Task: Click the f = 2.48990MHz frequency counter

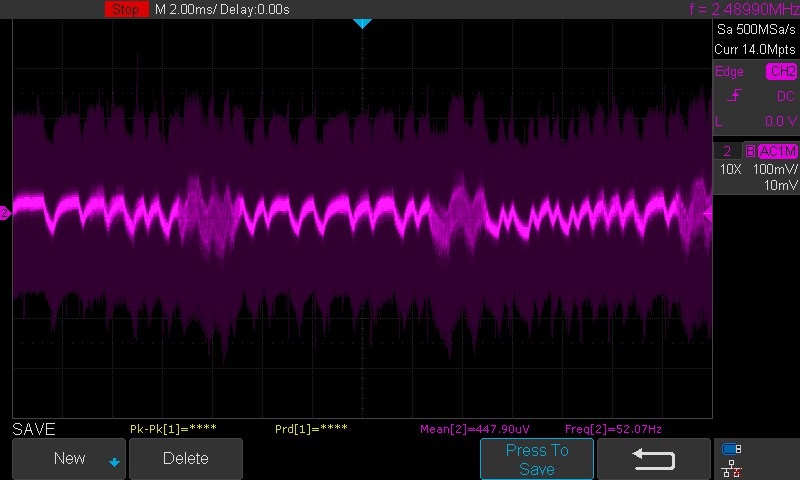Action: point(744,9)
